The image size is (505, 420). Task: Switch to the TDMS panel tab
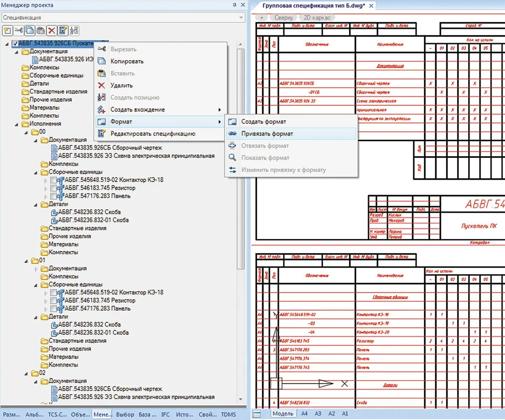click(x=229, y=415)
